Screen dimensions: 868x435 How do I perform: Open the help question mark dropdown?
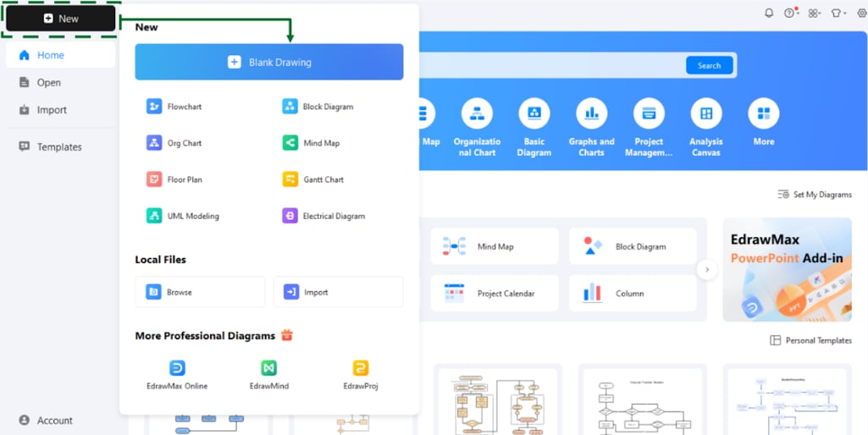point(792,13)
